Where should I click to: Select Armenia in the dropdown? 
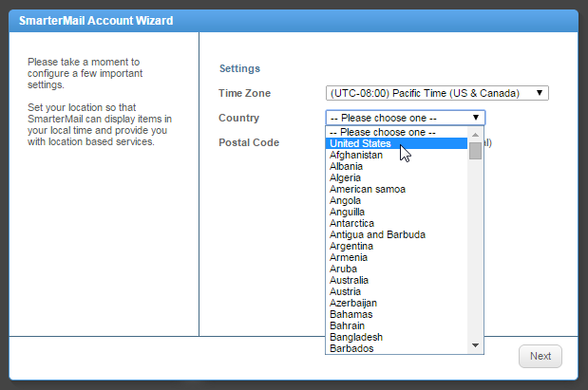pos(397,257)
